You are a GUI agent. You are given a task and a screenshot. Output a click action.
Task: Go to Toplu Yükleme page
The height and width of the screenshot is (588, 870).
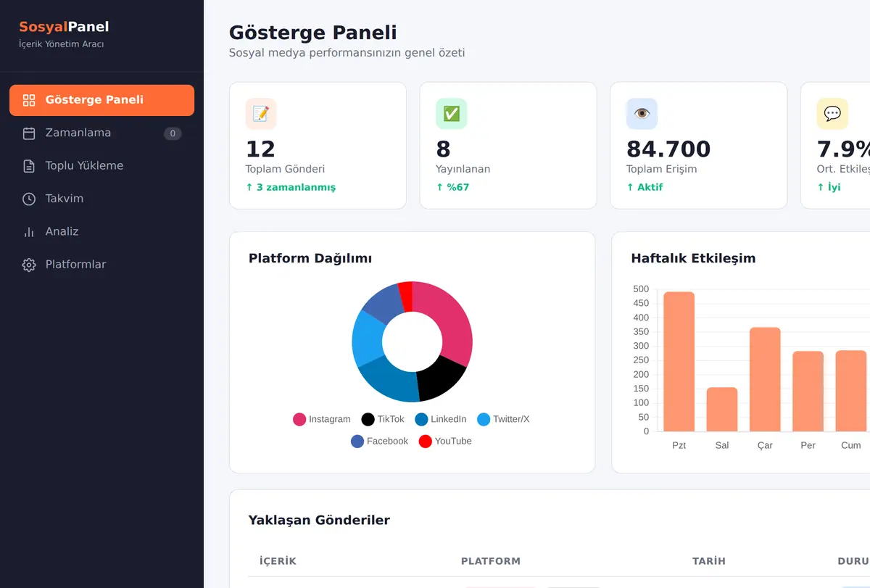pos(101,166)
